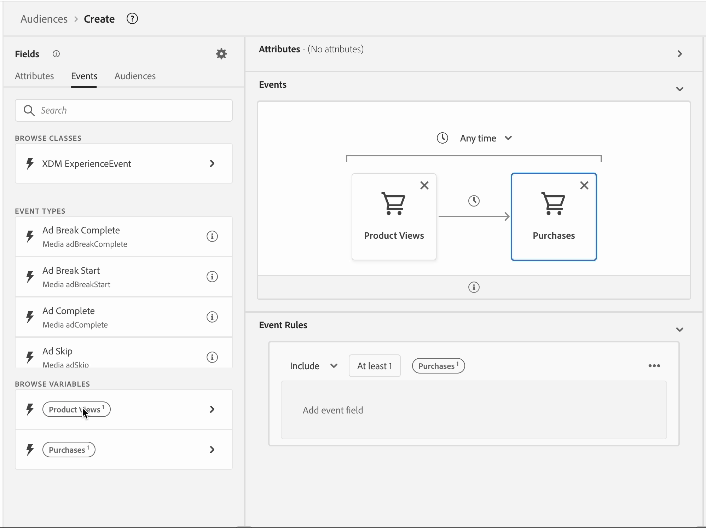Click the Search events input field
Image resolution: width=706 pixels, height=528 pixels.
(x=124, y=111)
